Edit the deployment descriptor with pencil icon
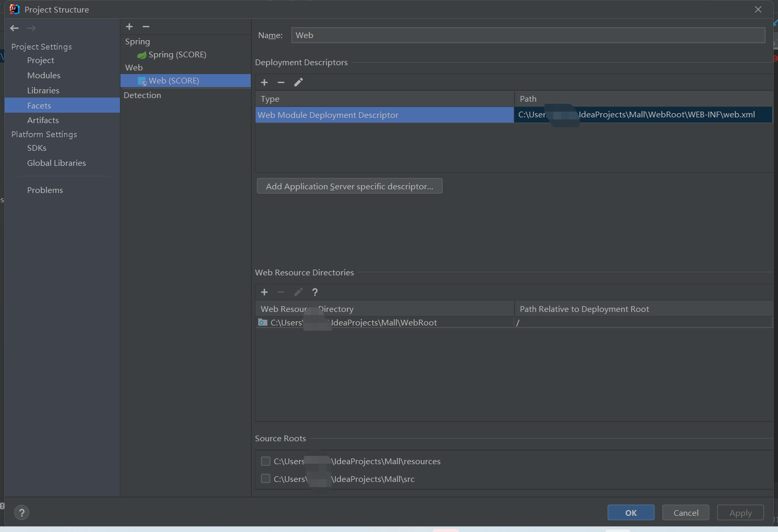Screen dimensions: 778x532 click(298, 82)
